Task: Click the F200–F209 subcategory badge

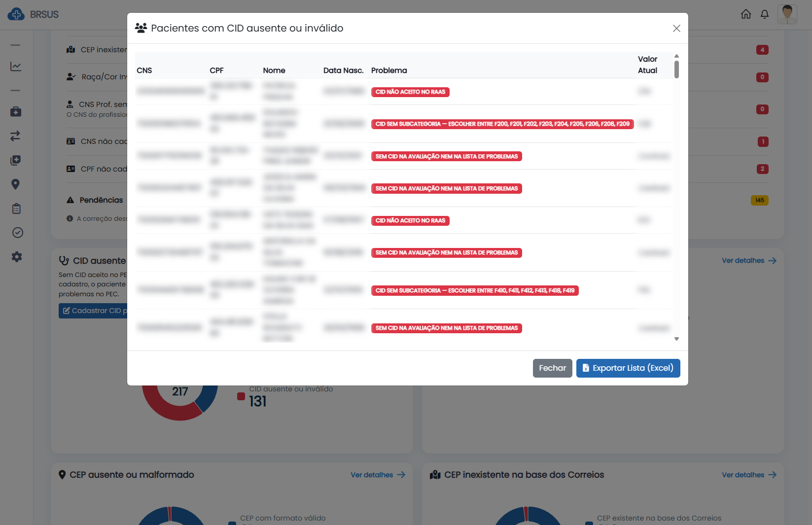Action: point(502,124)
